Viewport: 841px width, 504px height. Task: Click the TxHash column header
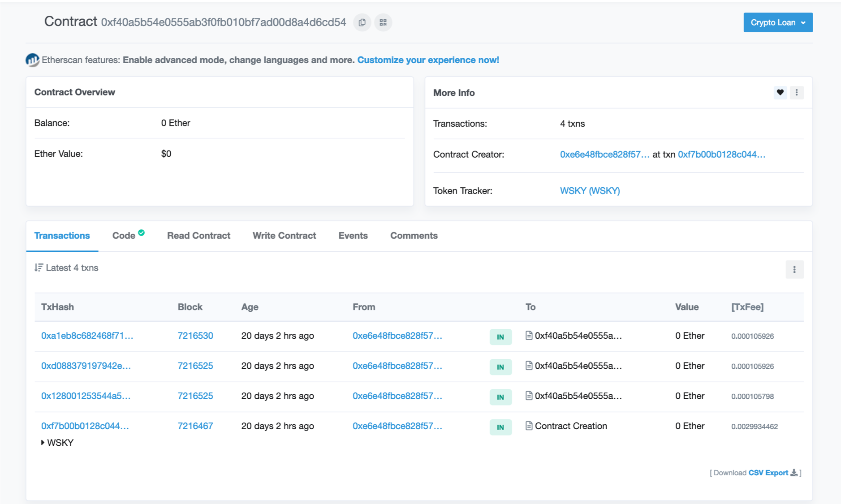point(57,307)
